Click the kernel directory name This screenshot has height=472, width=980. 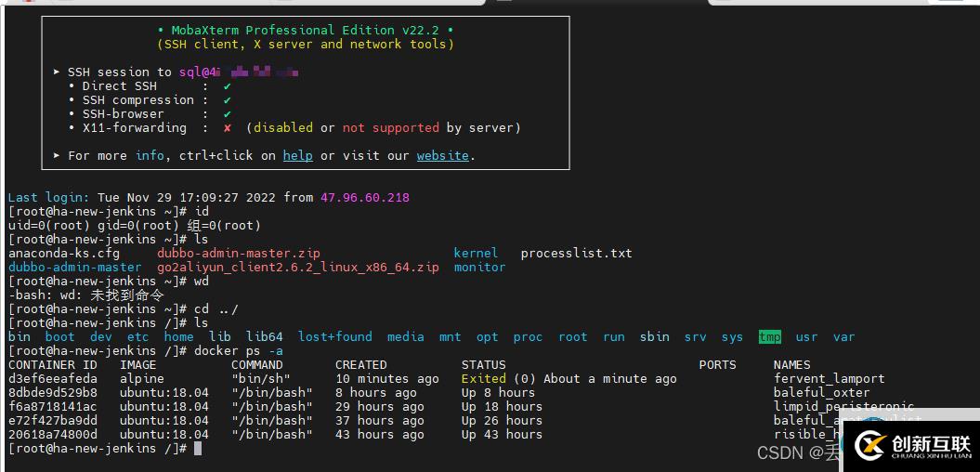point(476,254)
